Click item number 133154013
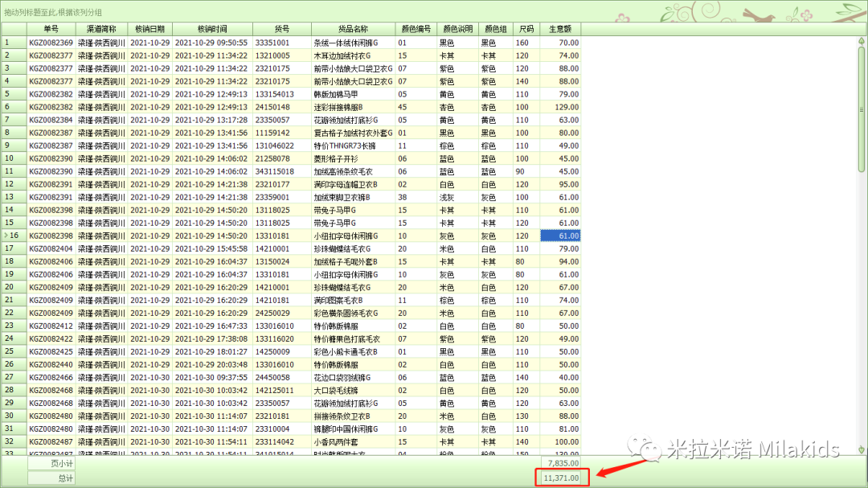This screenshot has height=488, width=868. point(282,94)
